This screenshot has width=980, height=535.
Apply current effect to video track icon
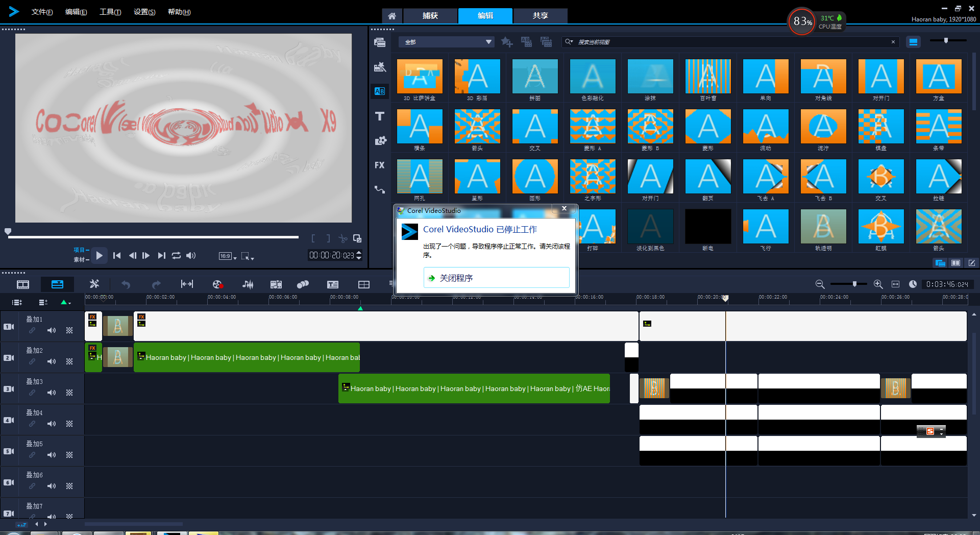click(x=526, y=42)
